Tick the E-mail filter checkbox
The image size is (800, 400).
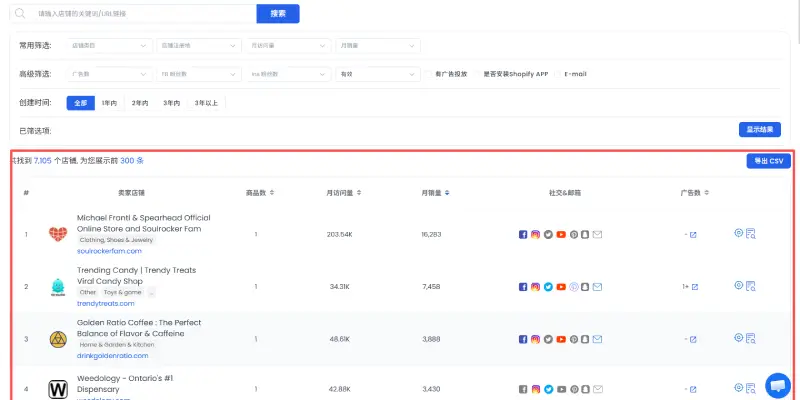[x=558, y=74]
